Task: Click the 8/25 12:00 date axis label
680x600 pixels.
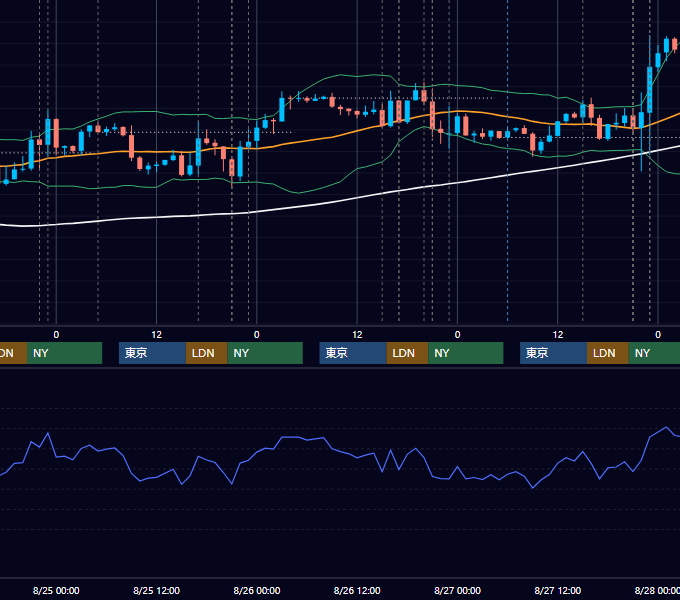Action: 156,590
